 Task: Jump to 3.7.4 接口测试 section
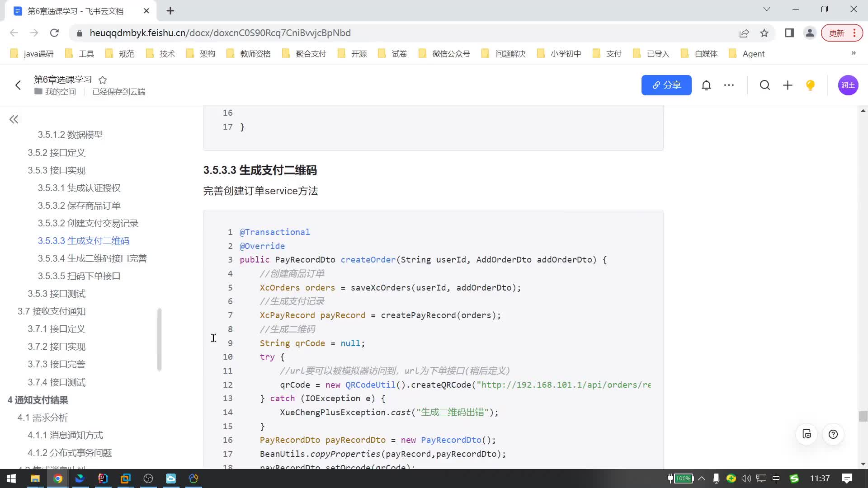click(x=57, y=382)
